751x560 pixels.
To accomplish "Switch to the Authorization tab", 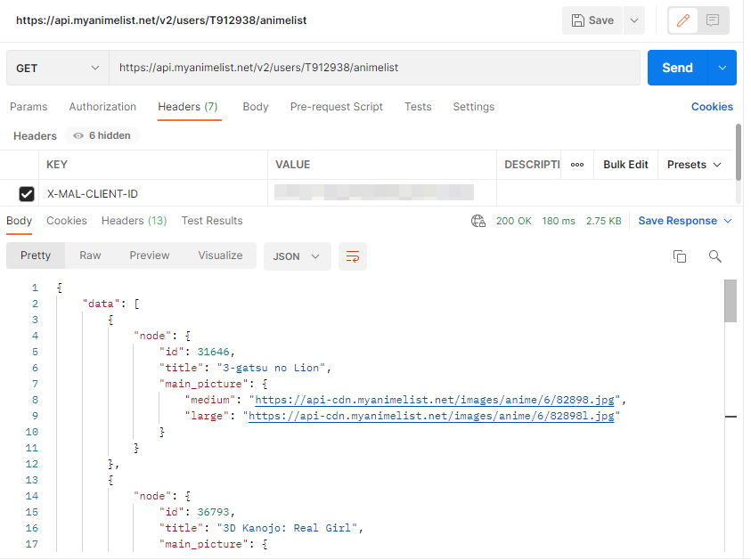I will coord(102,107).
